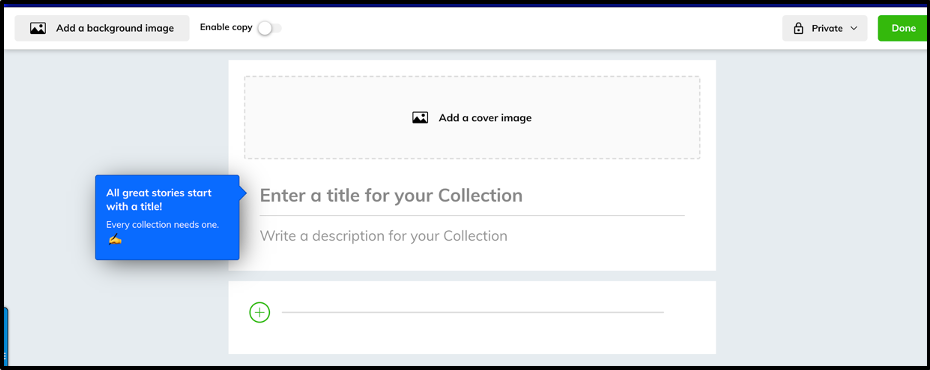
Task: Click the Collection title input field
Action: click(472, 196)
